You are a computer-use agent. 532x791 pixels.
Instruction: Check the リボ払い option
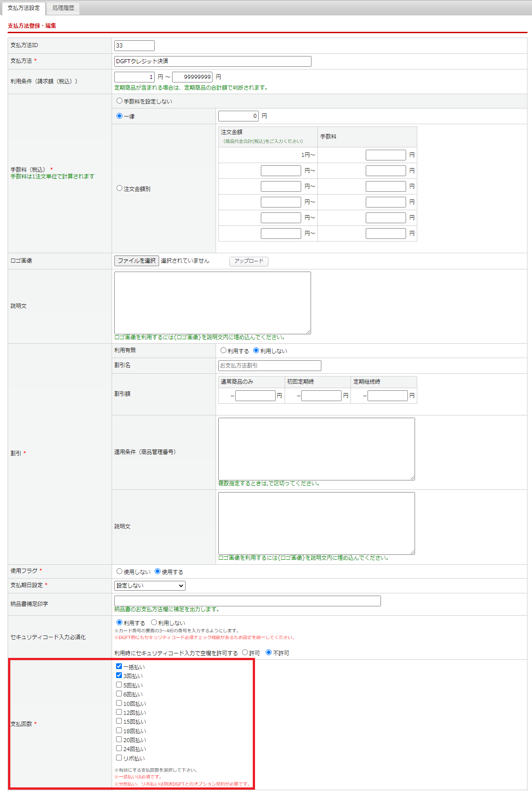tap(119, 758)
